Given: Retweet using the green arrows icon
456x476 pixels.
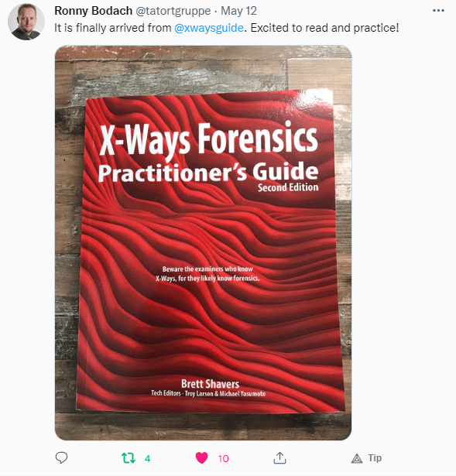Looking at the screenshot, I should [128, 457].
